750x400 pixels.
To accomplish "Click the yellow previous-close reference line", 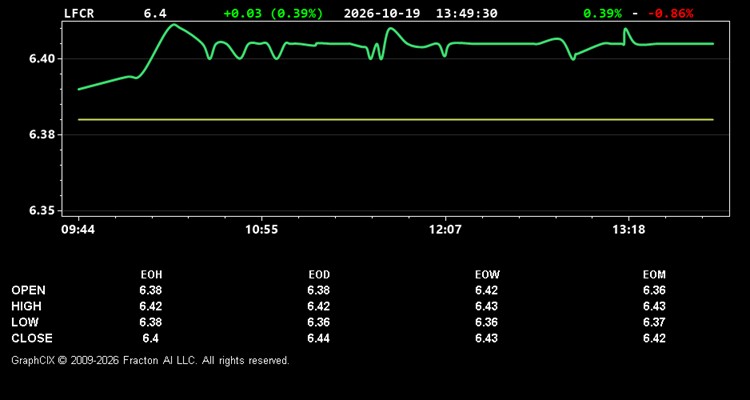I will [396, 120].
